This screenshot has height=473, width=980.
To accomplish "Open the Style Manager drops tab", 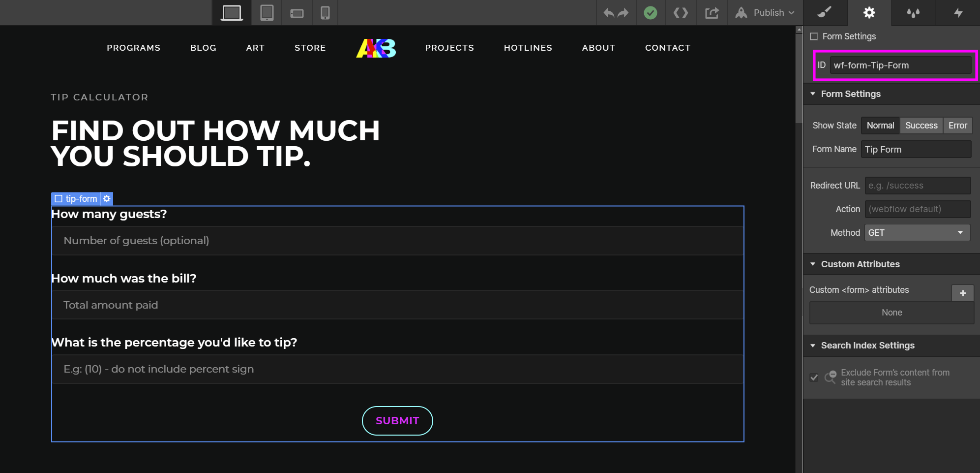I will tap(913, 12).
